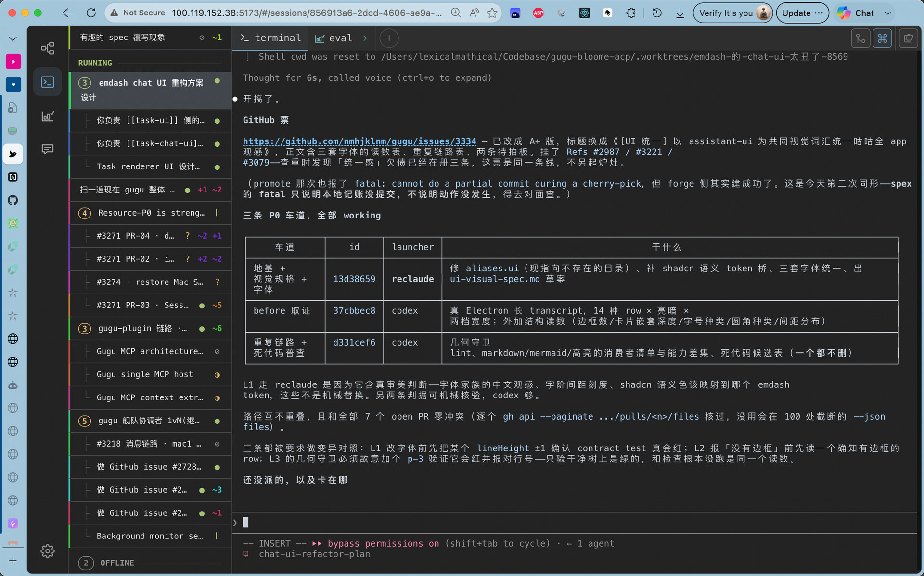
Task: Click the read aloud icon
Action: (474, 13)
